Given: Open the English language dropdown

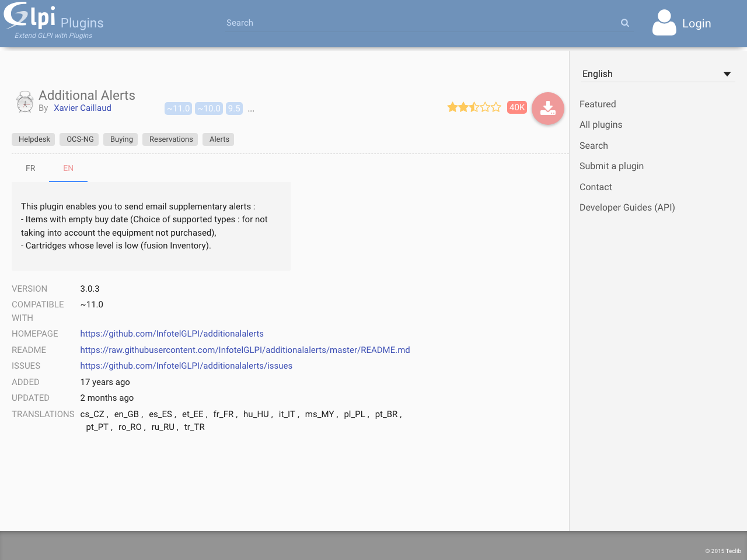Looking at the screenshot, I should [x=657, y=74].
